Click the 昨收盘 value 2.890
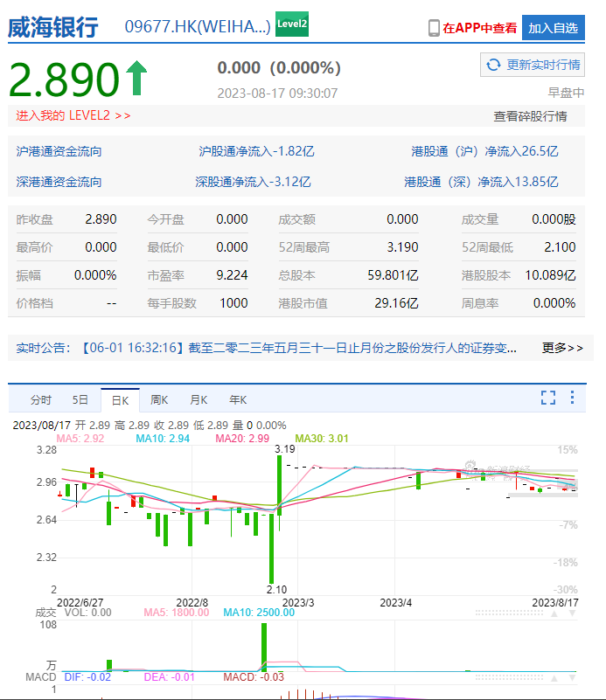The width and height of the screenshot is (606, 700). tap(101, 219)
